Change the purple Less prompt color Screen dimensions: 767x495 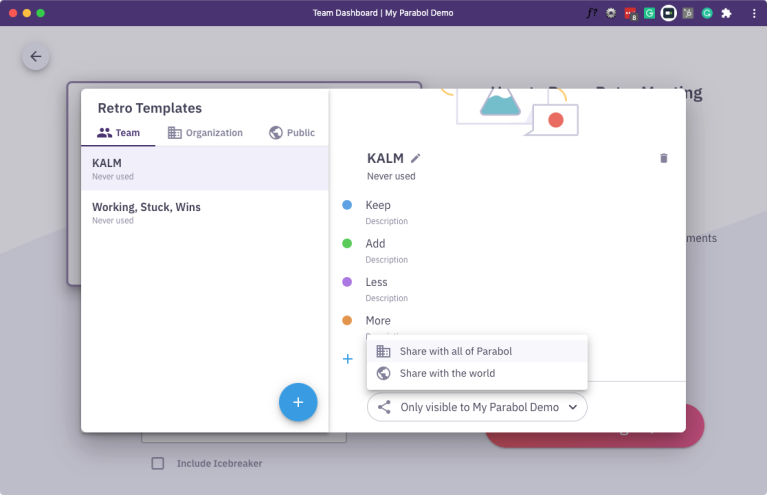click(347, 282)
